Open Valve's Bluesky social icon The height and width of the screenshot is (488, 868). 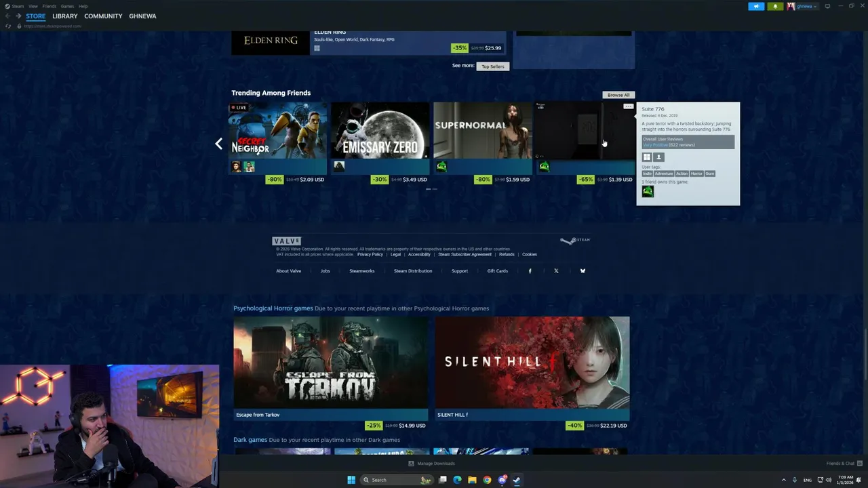(x=583, y=271)
